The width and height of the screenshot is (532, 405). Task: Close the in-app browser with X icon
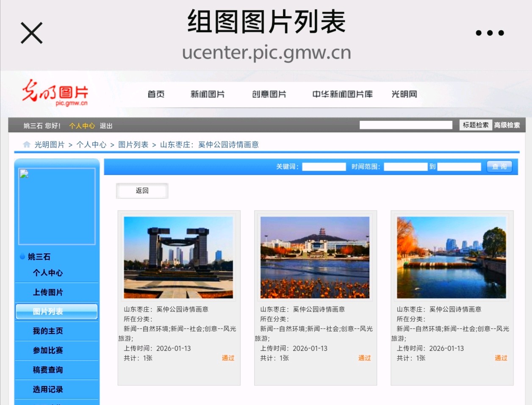pos(32,33)
